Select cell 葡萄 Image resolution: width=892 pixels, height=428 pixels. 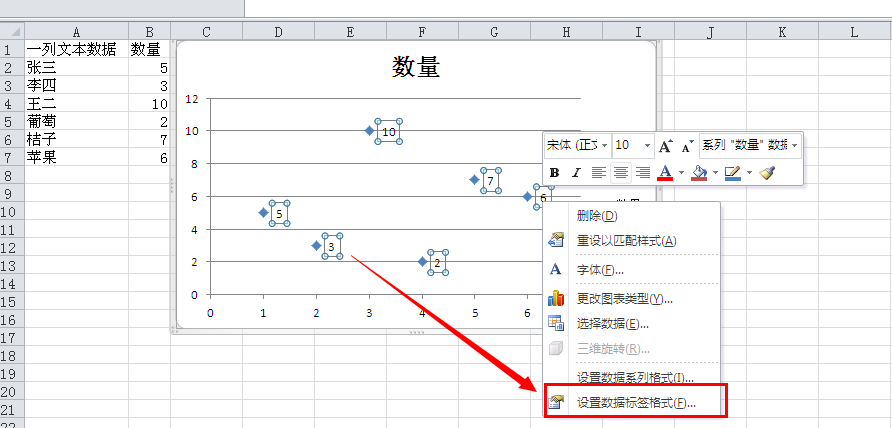[x=76, y=122]
